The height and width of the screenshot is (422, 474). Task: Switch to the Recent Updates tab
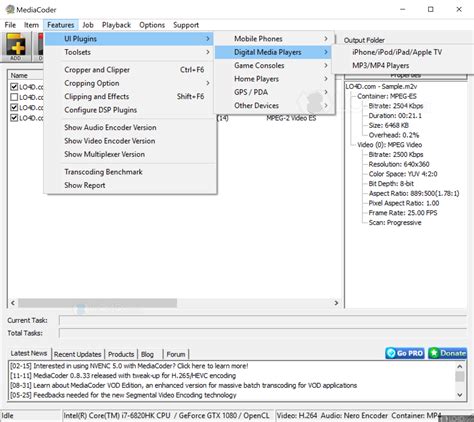click(x=77, y=354)
